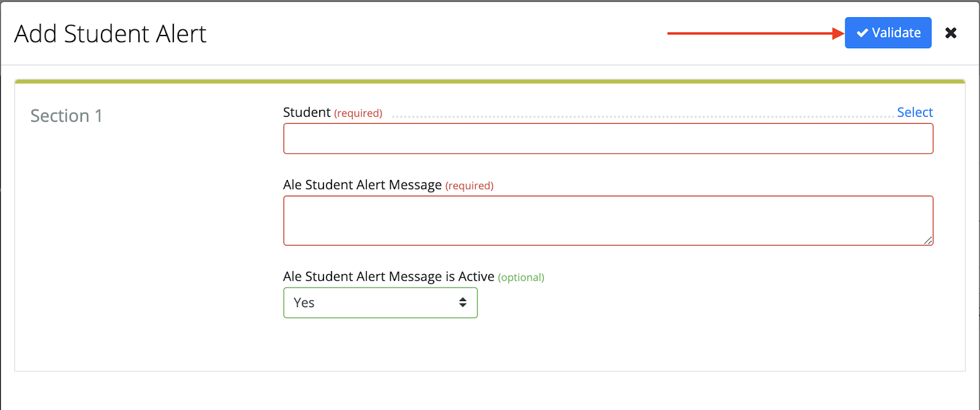Click the Add Student Alert title
This screenshot has height=410, width=980.
coord(110,34)
